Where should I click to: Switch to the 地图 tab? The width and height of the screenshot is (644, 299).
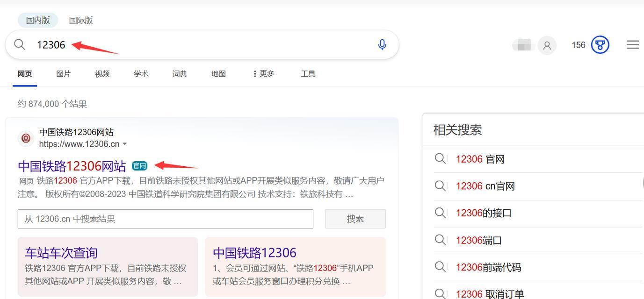tap(218, 74)
